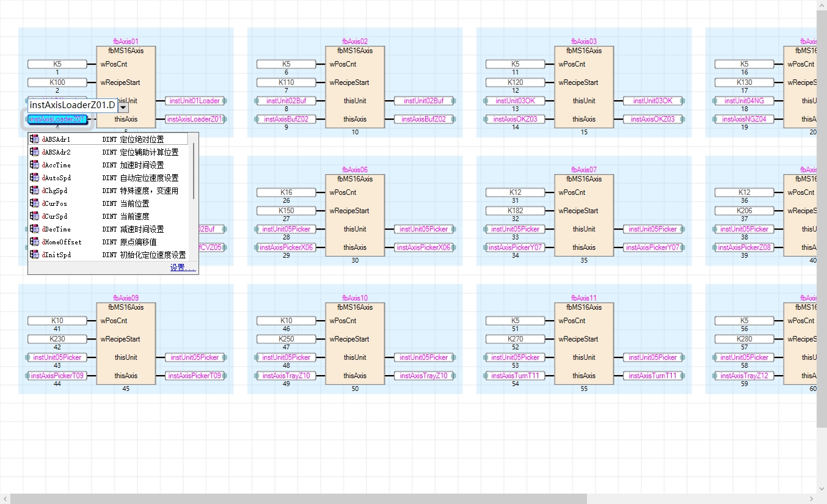The image size is (827, 504).
Task: Click the instAxisTrayZ10 output variable
Action: click(x=423, y=376)
